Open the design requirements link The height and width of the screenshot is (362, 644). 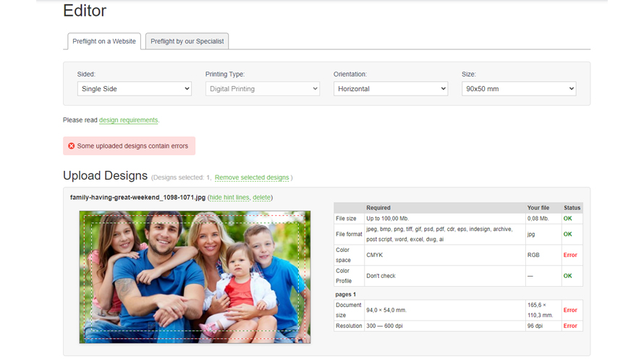pos(129,120)
